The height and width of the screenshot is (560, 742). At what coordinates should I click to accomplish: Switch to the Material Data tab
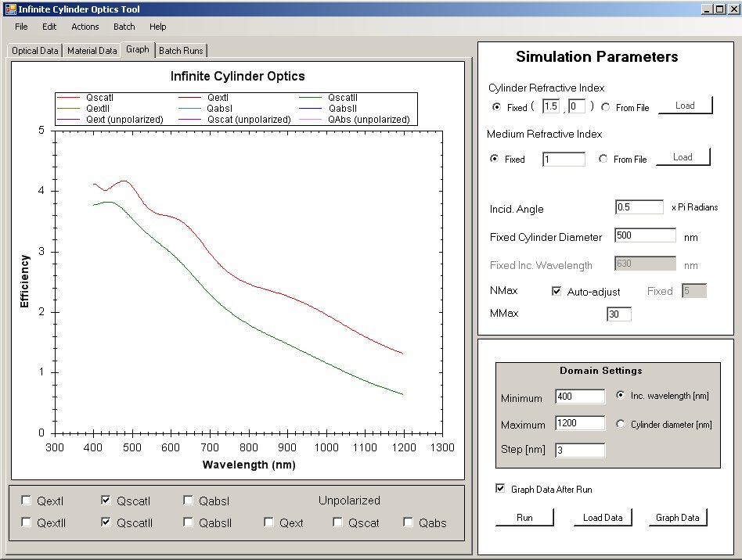pyautogui.click(x=92, y=51)
